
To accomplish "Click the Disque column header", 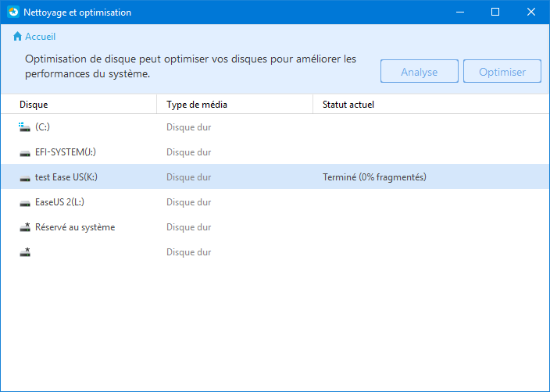I will pos(79,105).
